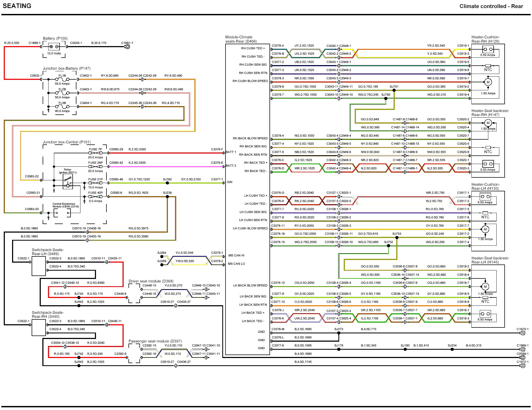Image resolution: width=532 pixels, height=410 pixels.
Task: Click the Passenger seat module D397 label
Action: click(155, 341)
